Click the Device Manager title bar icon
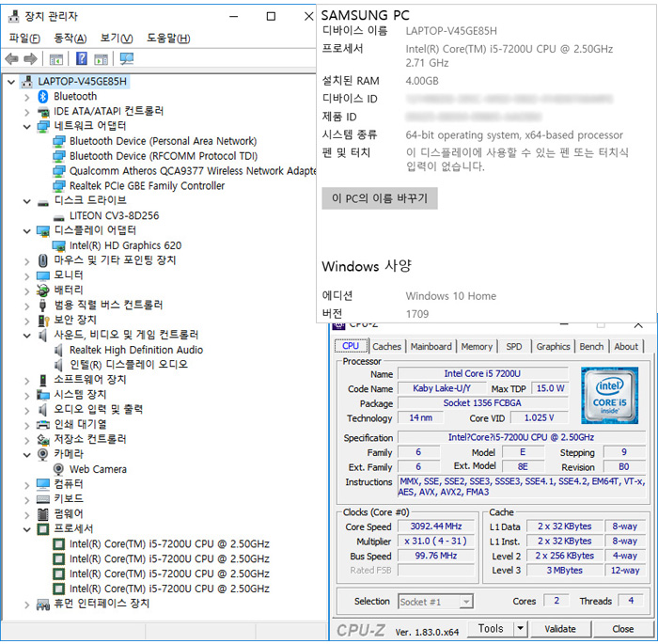 tap(14, 16)
